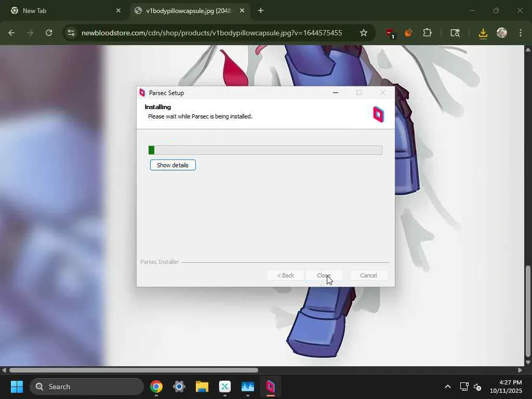Click the disabled Close button in installer
The image size is (532, 399).
324,275
